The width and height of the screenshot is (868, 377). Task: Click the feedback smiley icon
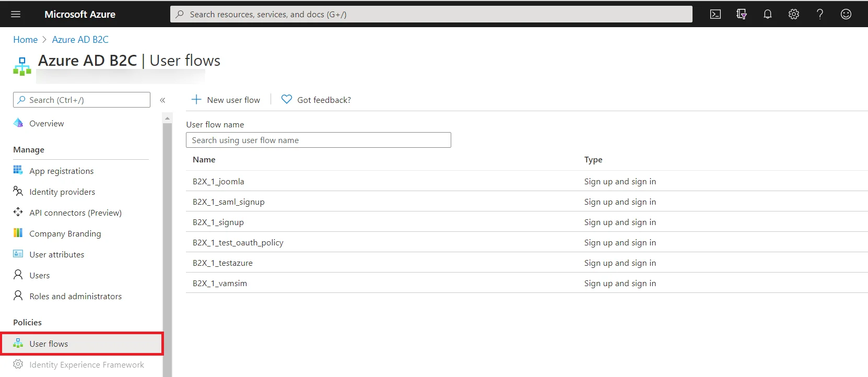click(x=846, y=14)
